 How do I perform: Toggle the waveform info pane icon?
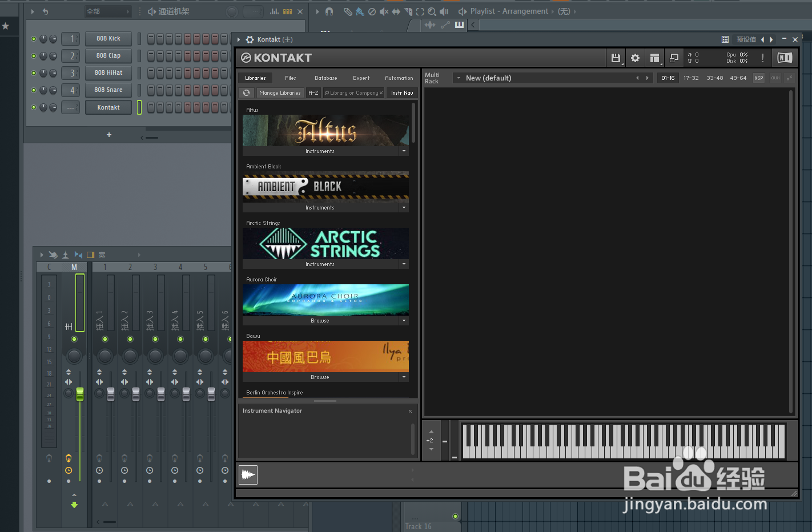tap(248, 474)
